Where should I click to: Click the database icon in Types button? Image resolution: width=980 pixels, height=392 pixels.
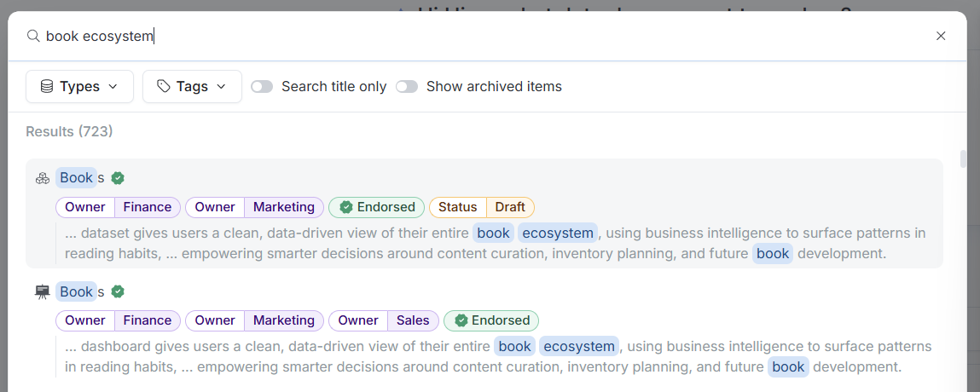coord(47,86)
